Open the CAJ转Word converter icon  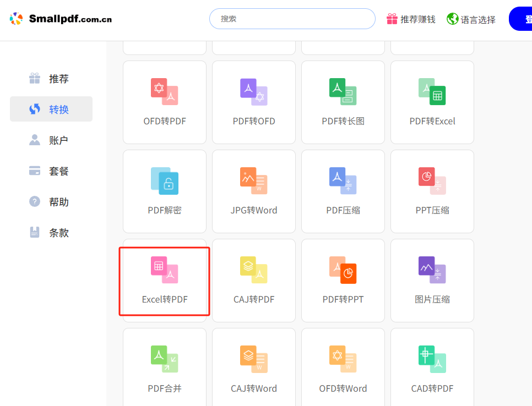(x=254, y=359)
